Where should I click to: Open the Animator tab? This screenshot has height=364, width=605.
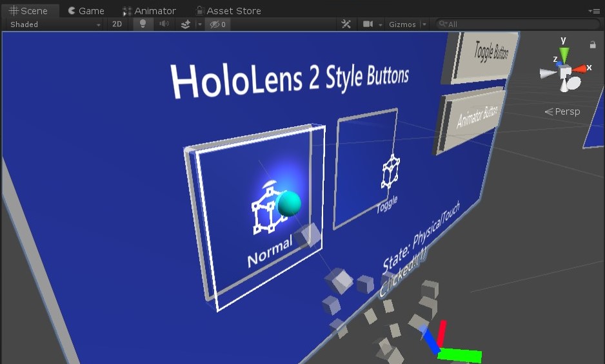click(x=150, y=11)
